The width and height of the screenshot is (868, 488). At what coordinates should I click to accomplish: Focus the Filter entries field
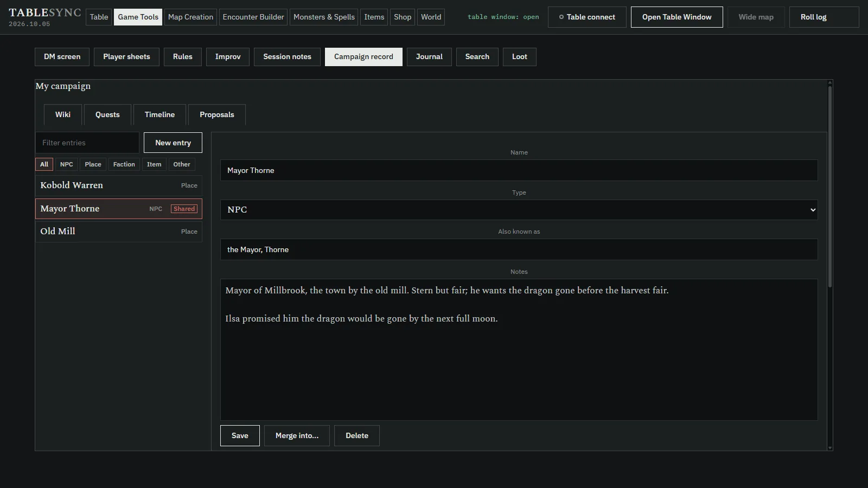(x=87, y=143)
